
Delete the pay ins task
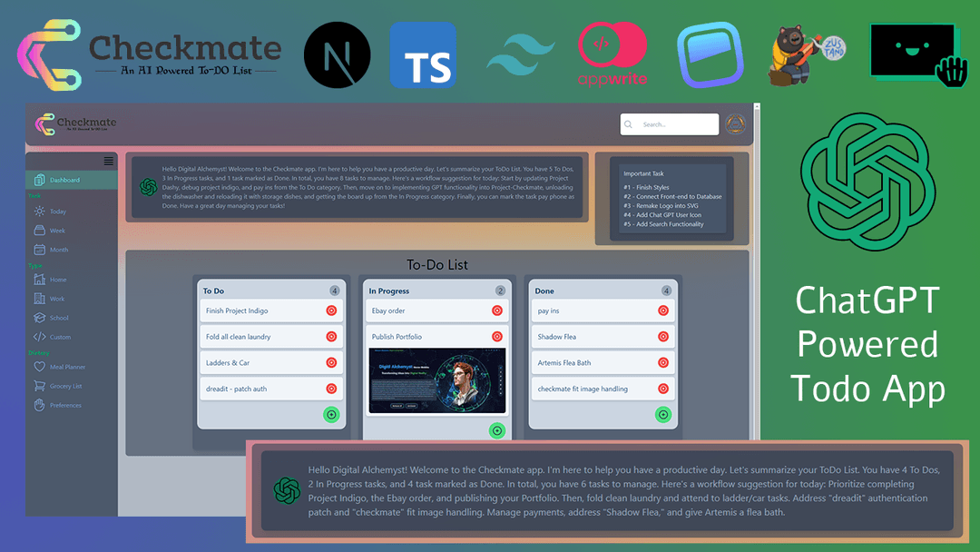[663, 310]
